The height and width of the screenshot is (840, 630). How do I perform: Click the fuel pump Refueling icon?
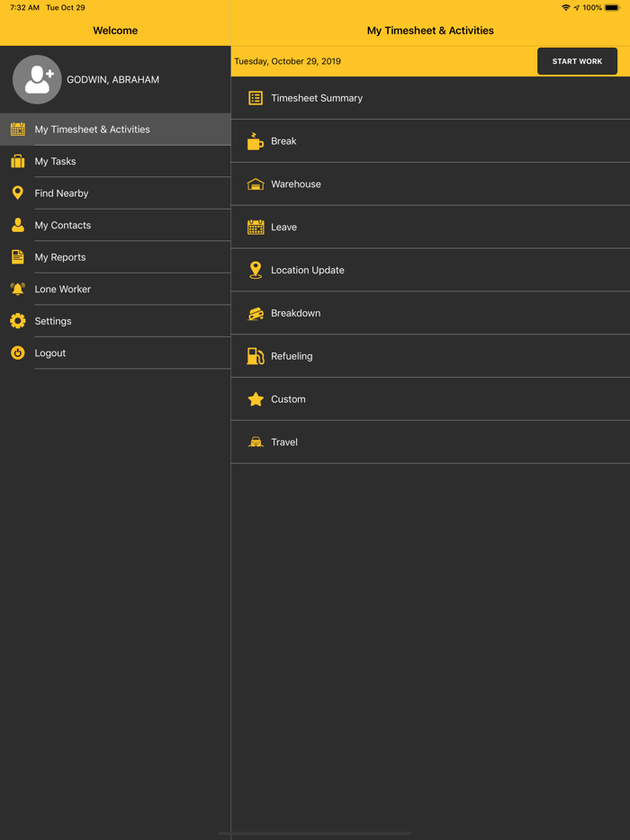point(256,356)
